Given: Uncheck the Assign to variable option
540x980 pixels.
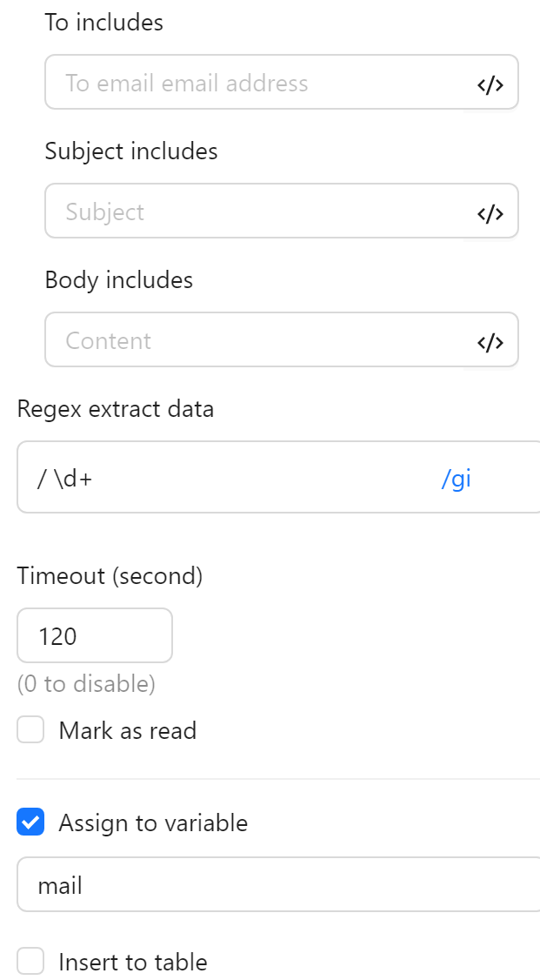Looking at the screenshot, I should coord(30,822).
